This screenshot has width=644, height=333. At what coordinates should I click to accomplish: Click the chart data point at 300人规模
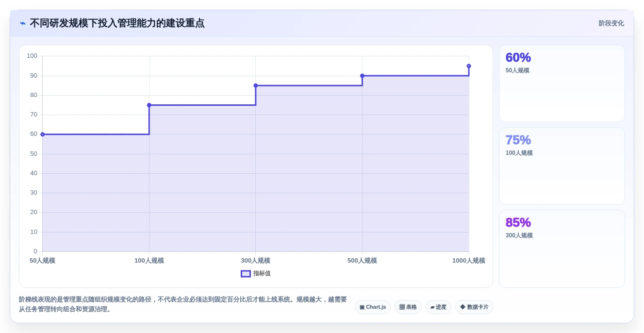tap(256, 85)
